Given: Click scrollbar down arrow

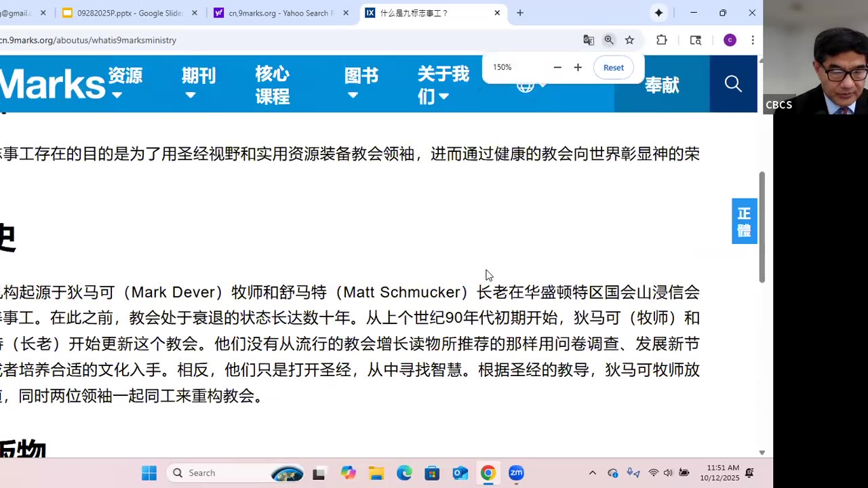Looking at the screenshot, I should pyautogui.click(x=762, y=452).
